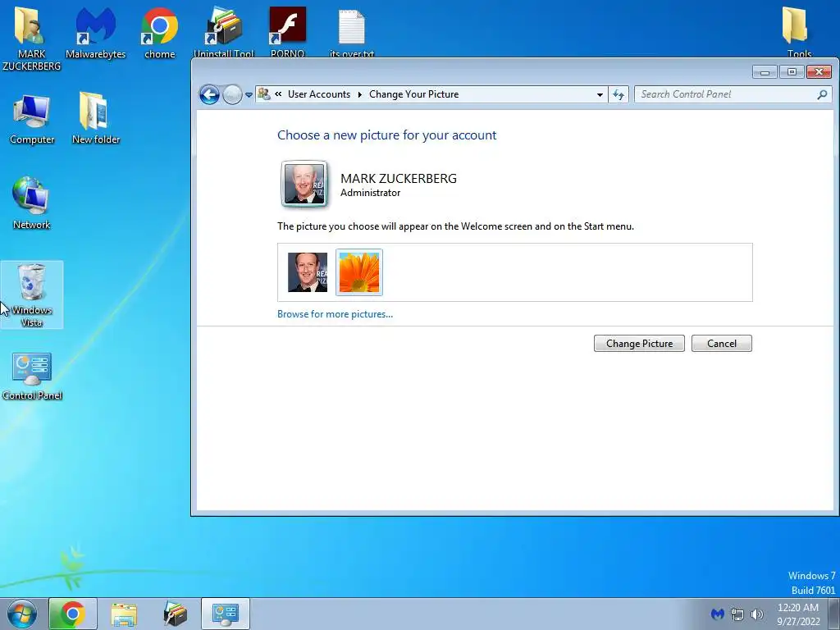This screenshot has height=630, width=840.
Task: Open the volume speaker tray icon
Action: [x=757, y=614]
